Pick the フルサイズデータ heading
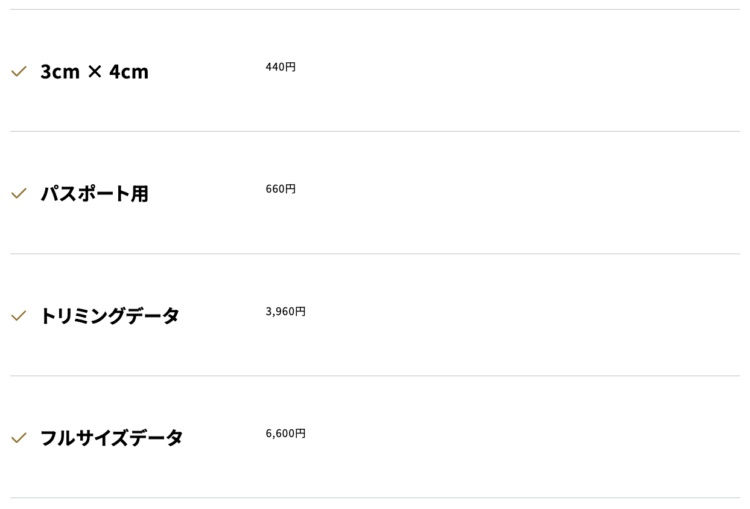 (x=111, y=438)
